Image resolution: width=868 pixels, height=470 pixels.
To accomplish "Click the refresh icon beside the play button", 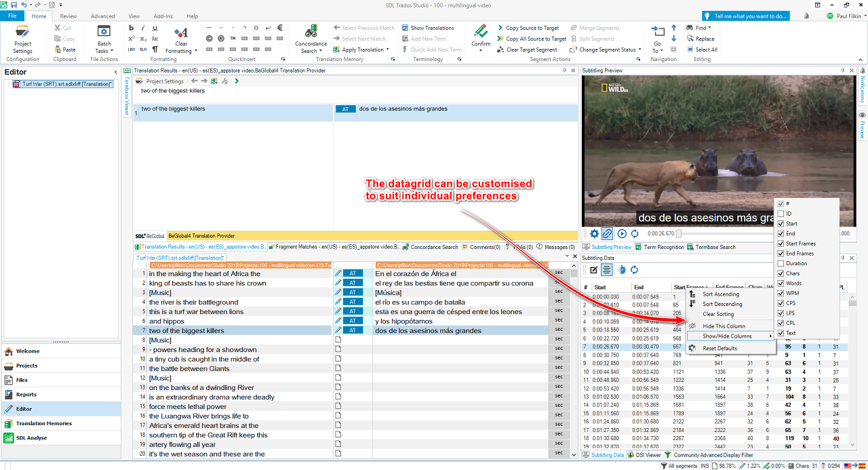I will 635,233.
